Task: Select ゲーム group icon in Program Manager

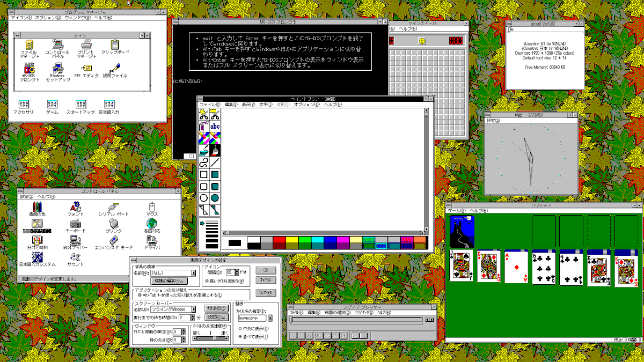Action: click(52, 107)
